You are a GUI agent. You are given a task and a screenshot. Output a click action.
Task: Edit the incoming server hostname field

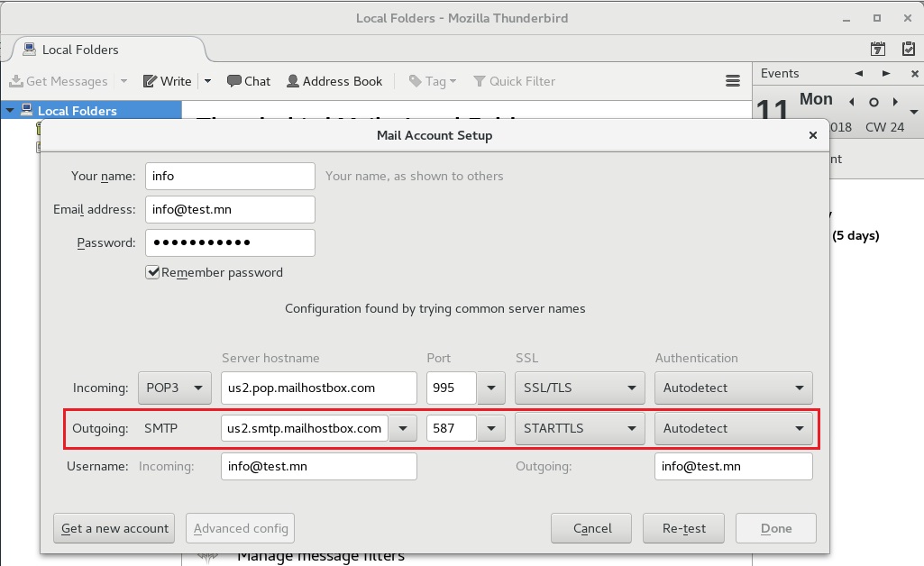point(319,388)
